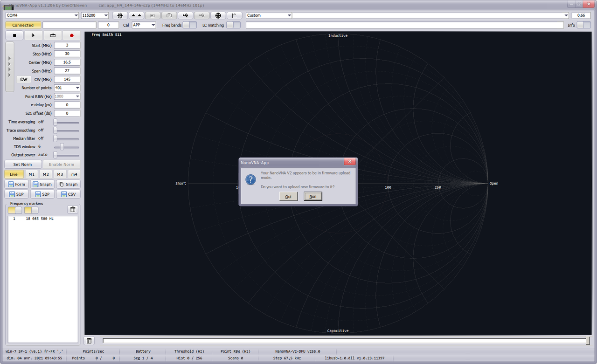This screenshot has width=597, height=364.
Task: Click the Enable Norm button
Action: pyautogui.click(x=62, y=165)
